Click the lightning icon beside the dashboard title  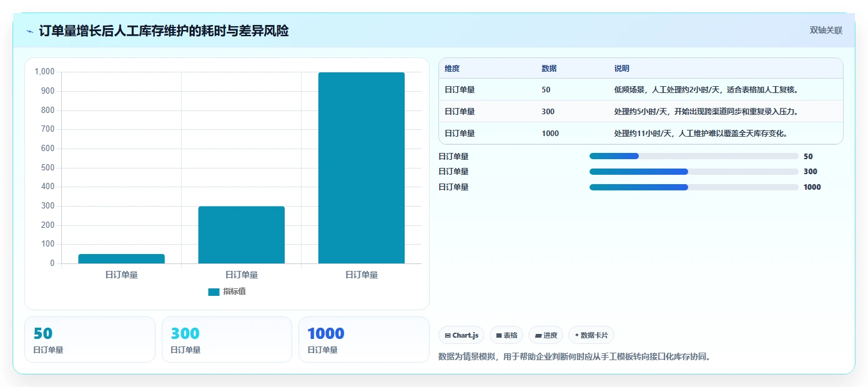(30, 31)
